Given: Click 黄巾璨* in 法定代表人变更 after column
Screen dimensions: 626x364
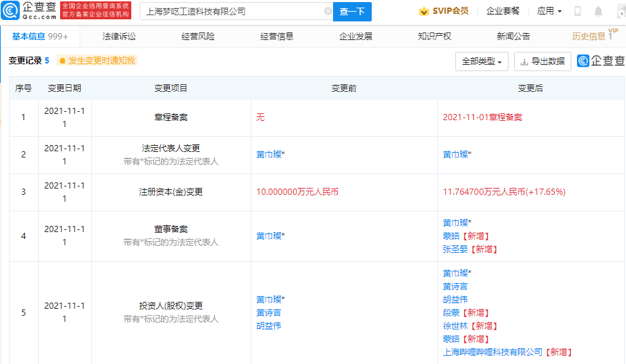Looking at the screenshot, I should [457, 155].
